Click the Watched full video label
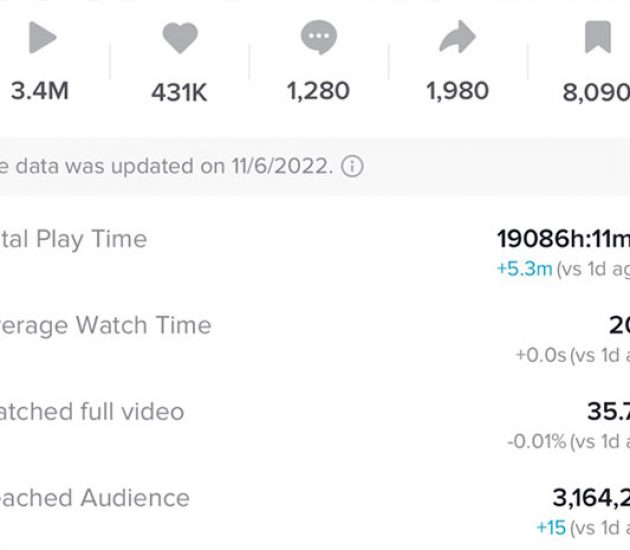630x550 pixels. (92, 412)
